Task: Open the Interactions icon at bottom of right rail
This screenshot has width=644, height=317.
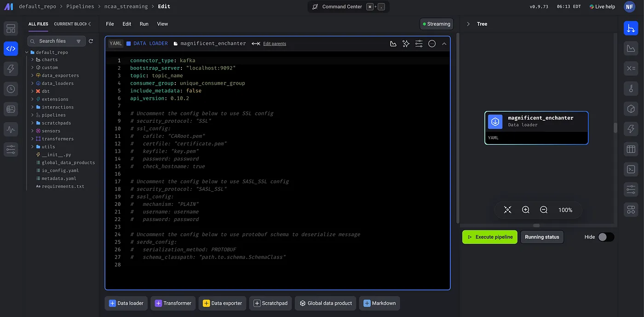Action: tap(631, 209)
